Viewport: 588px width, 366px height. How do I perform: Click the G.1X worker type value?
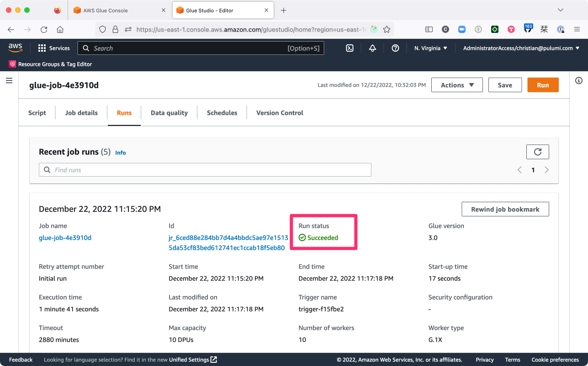pos(435,339)
